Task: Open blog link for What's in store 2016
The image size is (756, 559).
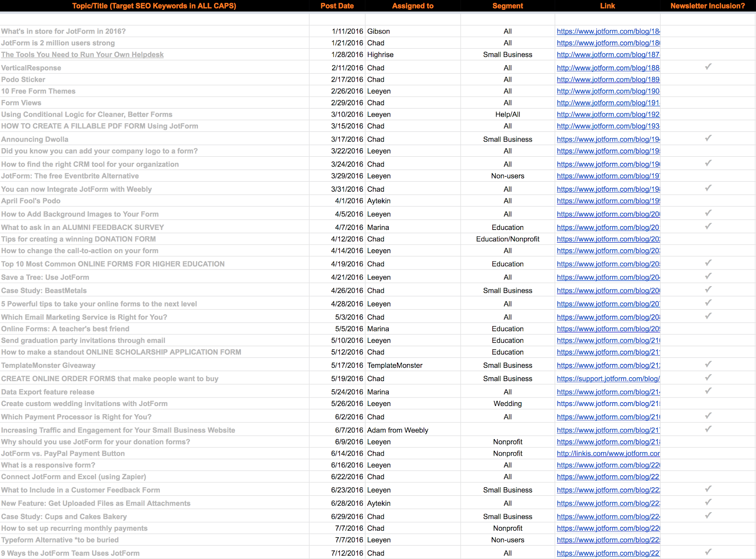Action: click(x=608, y=32)
